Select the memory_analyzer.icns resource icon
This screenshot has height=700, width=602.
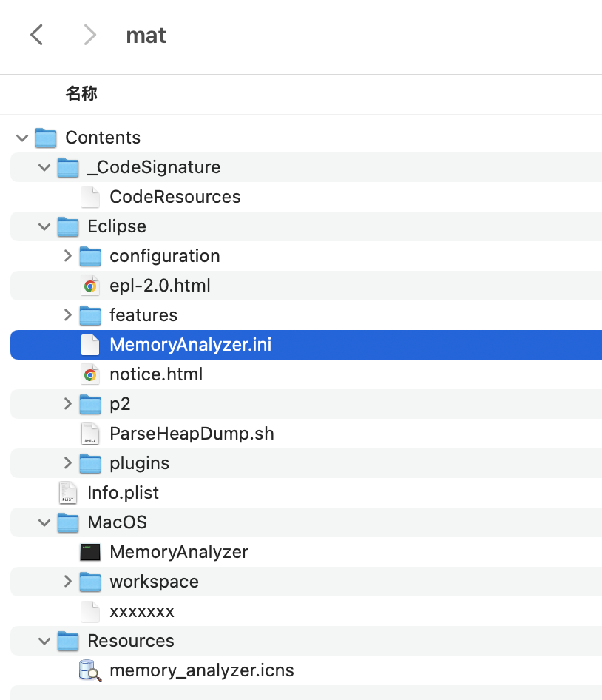(x=90, y=670)
